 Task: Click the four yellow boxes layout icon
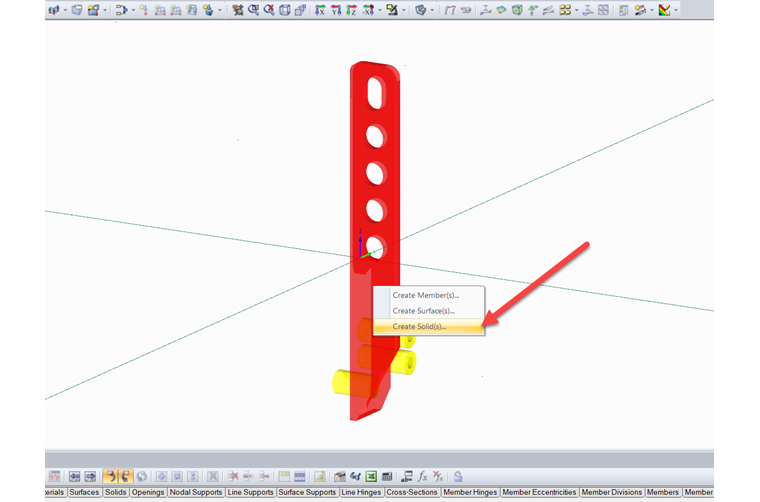click(565, 10)
